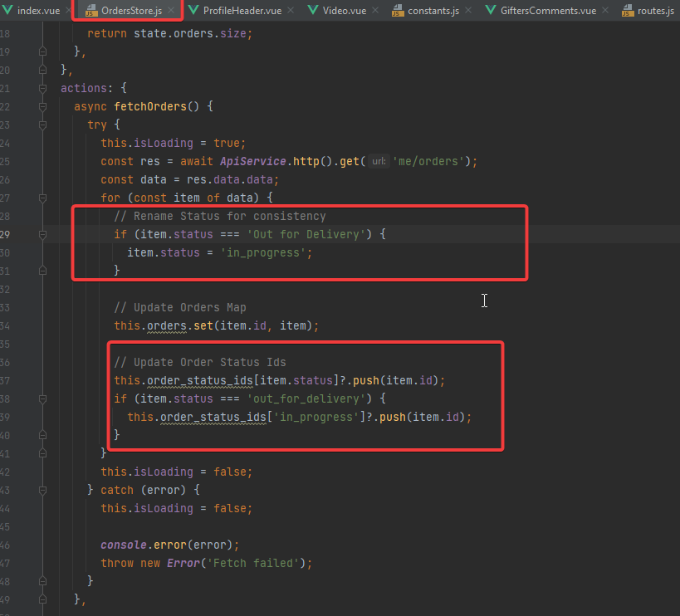This screenshot has height=616, width=680.
Task: Open the constants.js tab
Action: click(x=433, y=11)
